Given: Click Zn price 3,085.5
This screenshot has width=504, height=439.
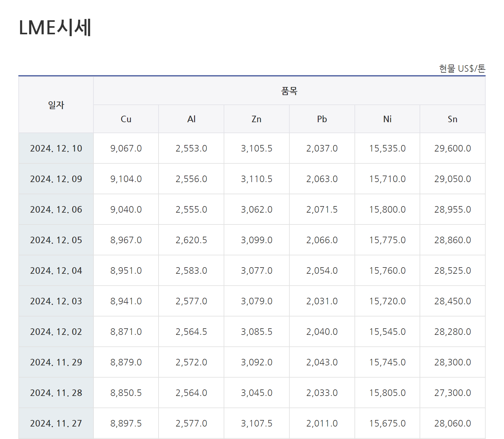Looking at the screenshot, I should (256, 332).
